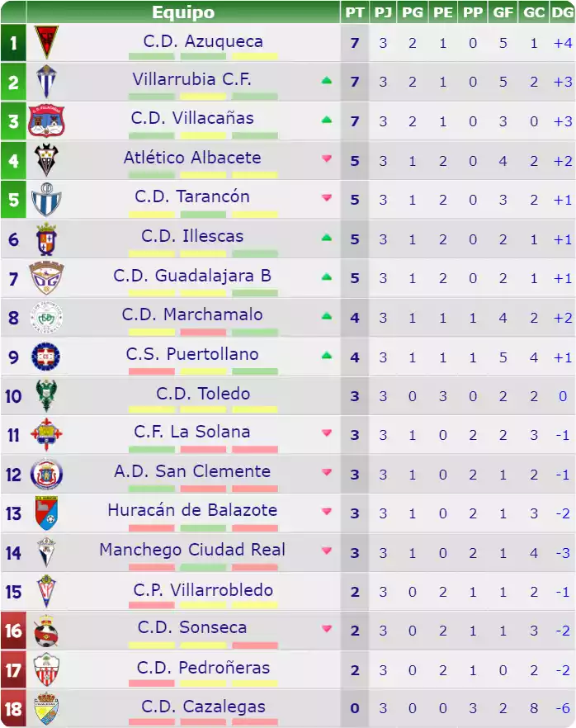The height and width of the screenshot is (728, 576).
Task: Open the C.P. Villarrobledo team link
Action: coord(203,589)
